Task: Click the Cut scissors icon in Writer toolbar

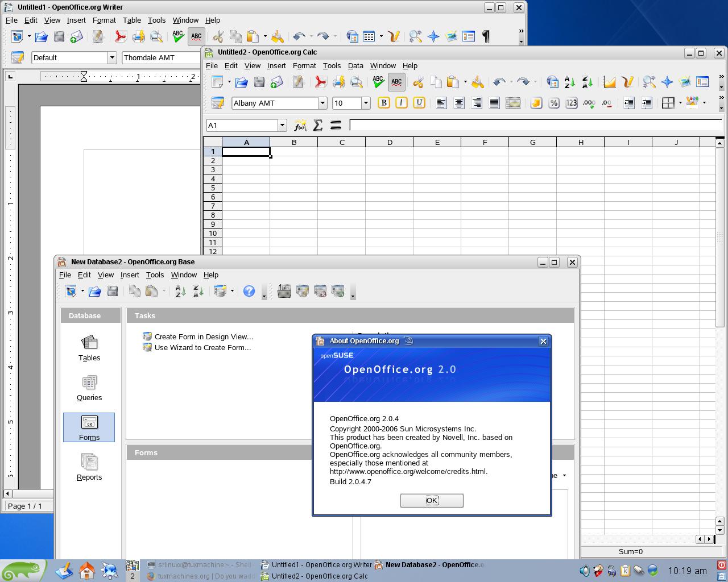Action: (218, 36)
